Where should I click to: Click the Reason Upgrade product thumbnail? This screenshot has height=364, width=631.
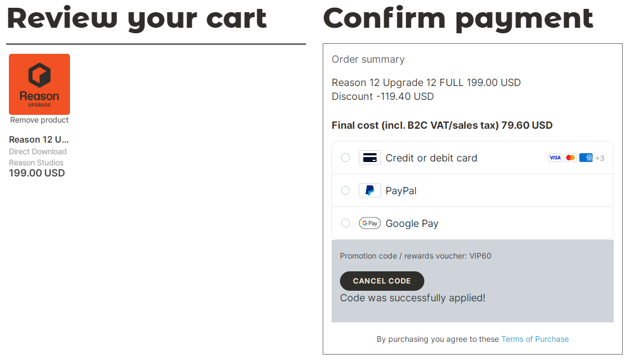pyautogui.click(x=39, y=84)
